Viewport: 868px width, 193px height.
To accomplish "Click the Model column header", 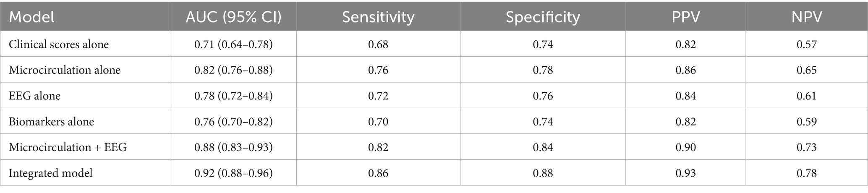I will click(32, 17).
